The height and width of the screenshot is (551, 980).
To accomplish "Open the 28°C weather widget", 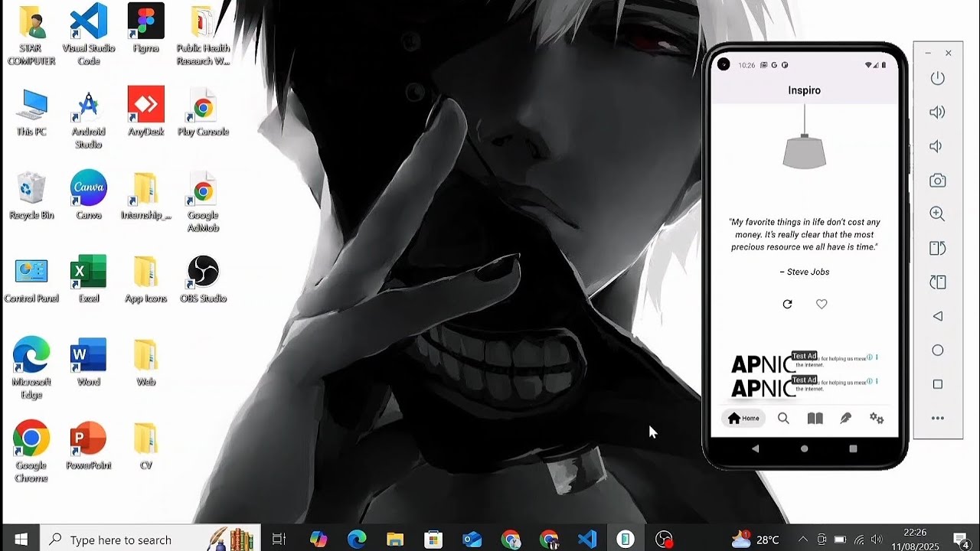I will 755,540.
